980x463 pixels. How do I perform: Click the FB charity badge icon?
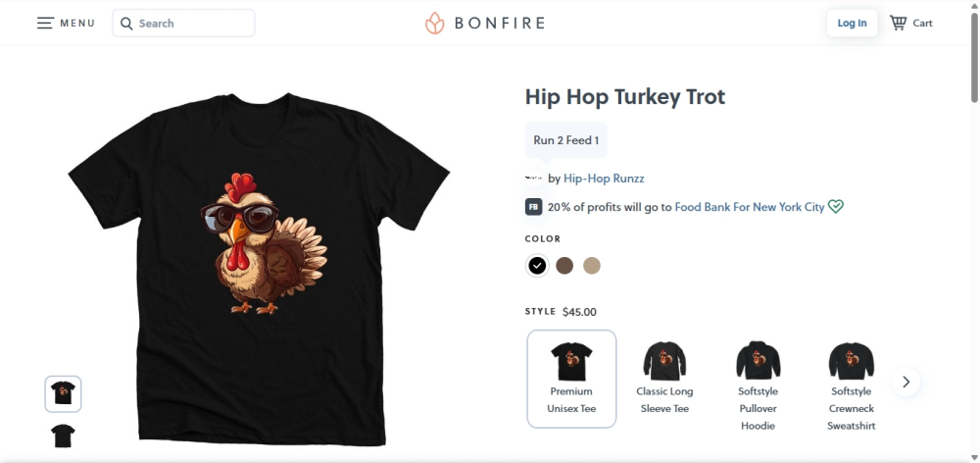pos(533,207)
